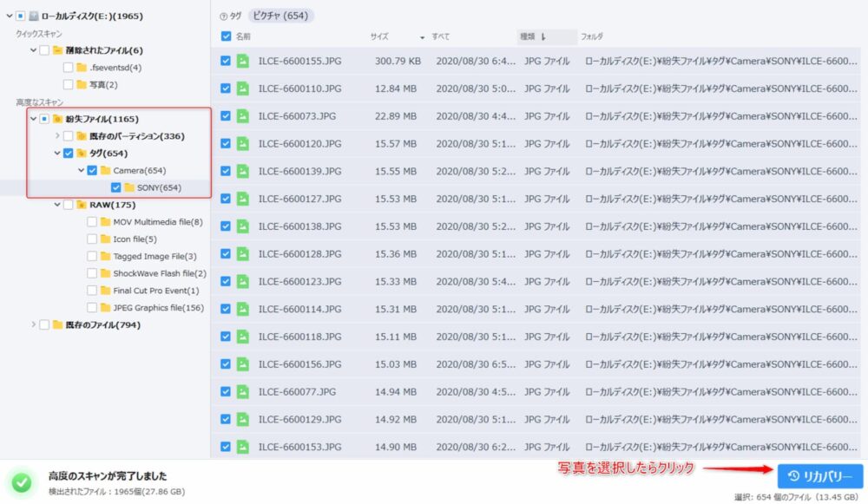Uncheck the checkbox for ILCE-6600155.JPG
The height and width of the screenshot is (504, 868).
click(x=226, y=61)
